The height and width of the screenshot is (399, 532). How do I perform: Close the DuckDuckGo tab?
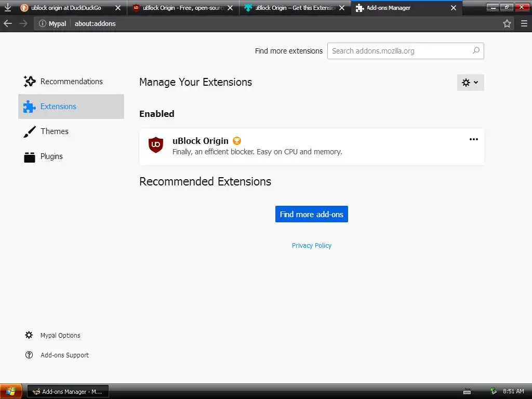pos(118,7)
